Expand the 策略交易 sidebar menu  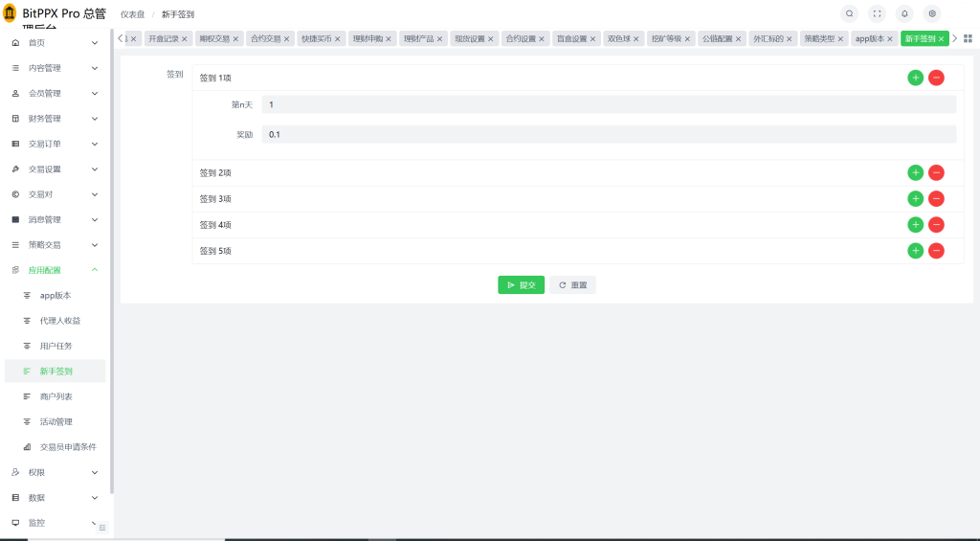pyautogui.click(x=55, y=244)
